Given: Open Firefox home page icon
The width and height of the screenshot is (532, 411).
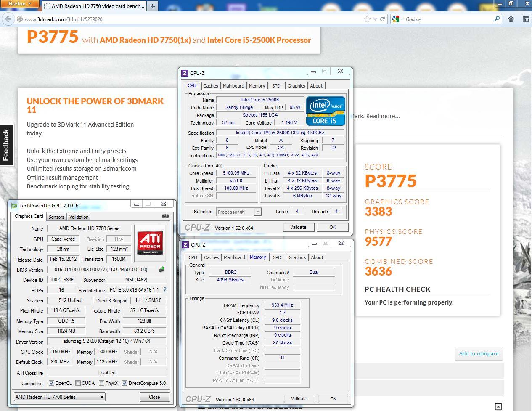Looking at the screenshot, I should 511,19.
